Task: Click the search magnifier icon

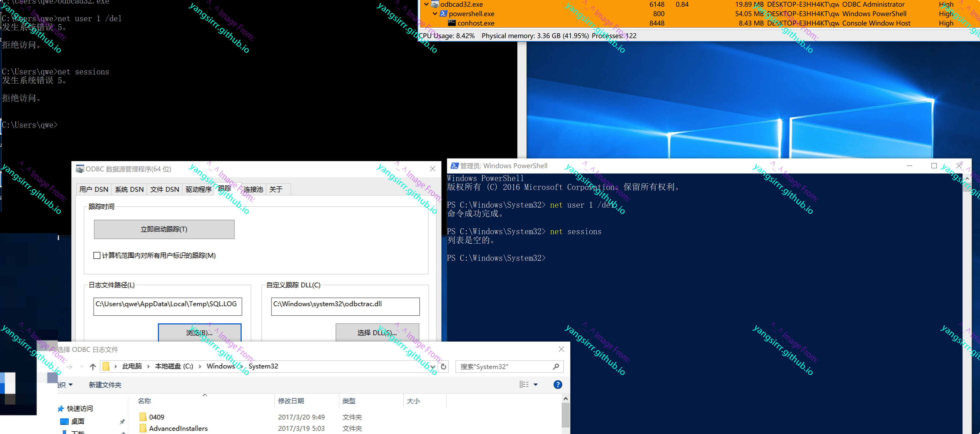Action: tap(556, 367)
